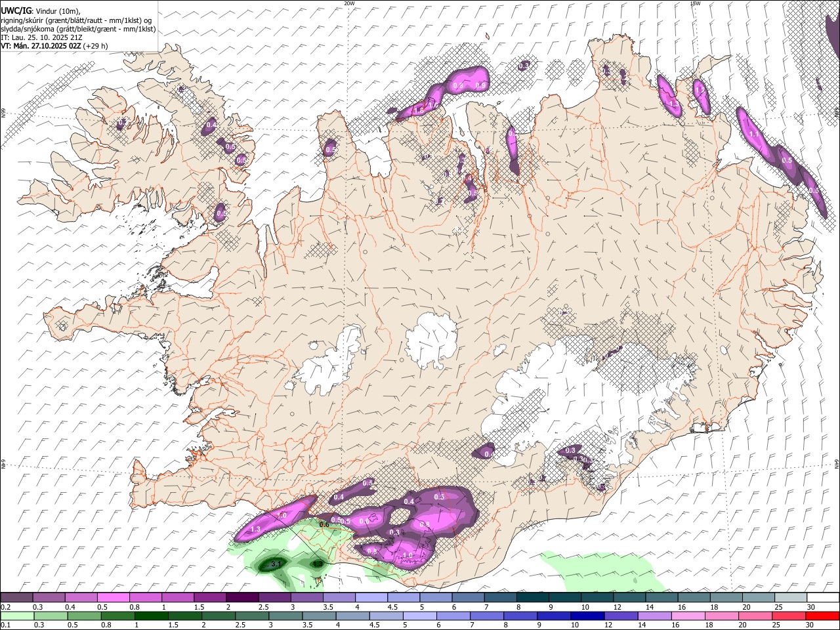Screen dimensions: 840x630
Task: Select the dark teal 10 swatch in upper legend
Action: (596, 598)
